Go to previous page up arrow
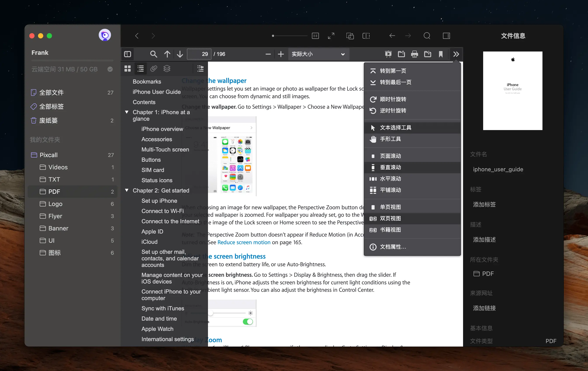 coord(167,54)
